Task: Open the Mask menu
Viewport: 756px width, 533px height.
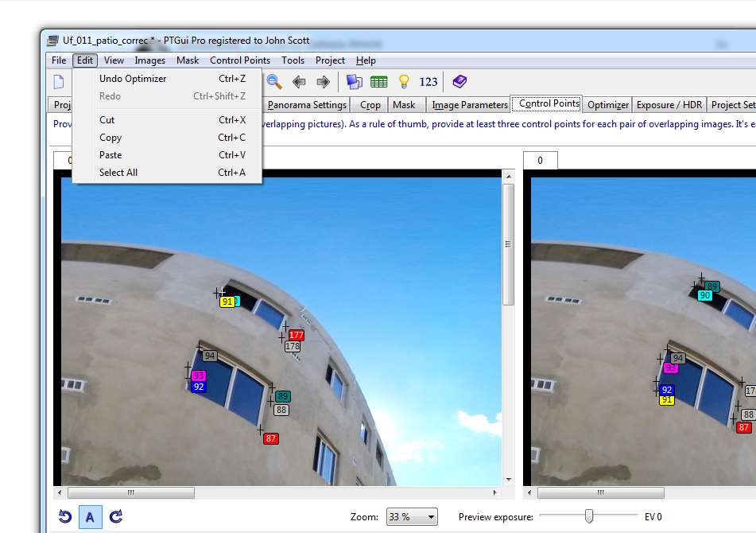Action: [x=188, y=60]
